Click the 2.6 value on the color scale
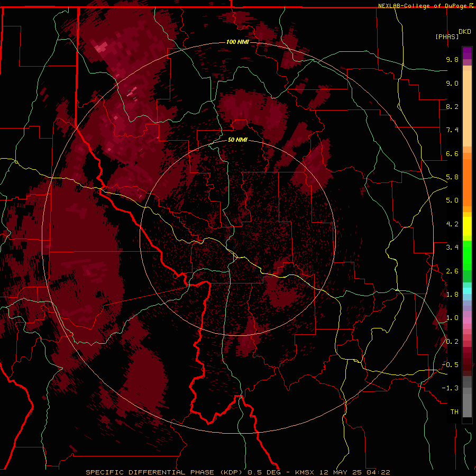The width and height of the screenshot is (476, 476). tap(452, 271)
